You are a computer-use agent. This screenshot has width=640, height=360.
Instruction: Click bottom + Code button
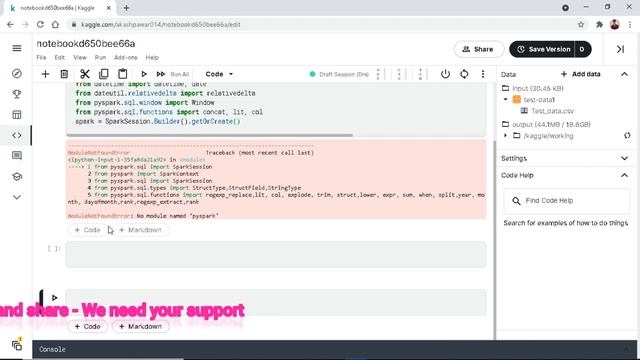(88, 327)
